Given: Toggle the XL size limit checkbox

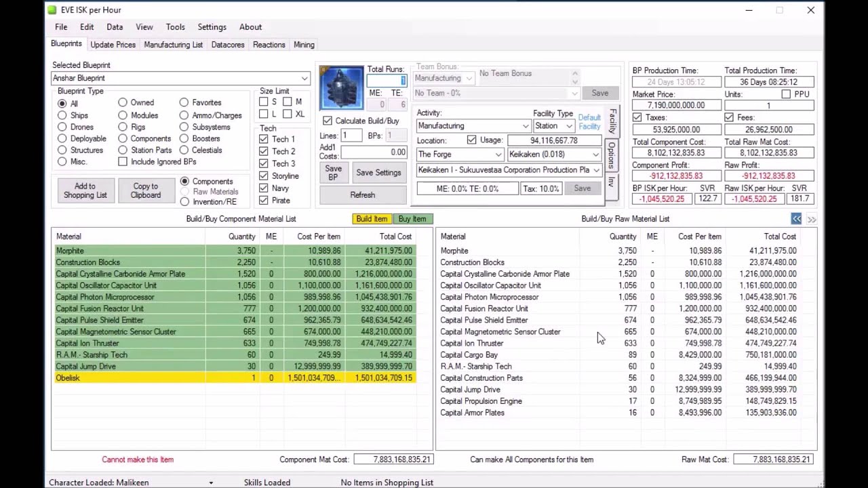Looking at the screenshot, I should pyautogui.click(x=288, y=115).
